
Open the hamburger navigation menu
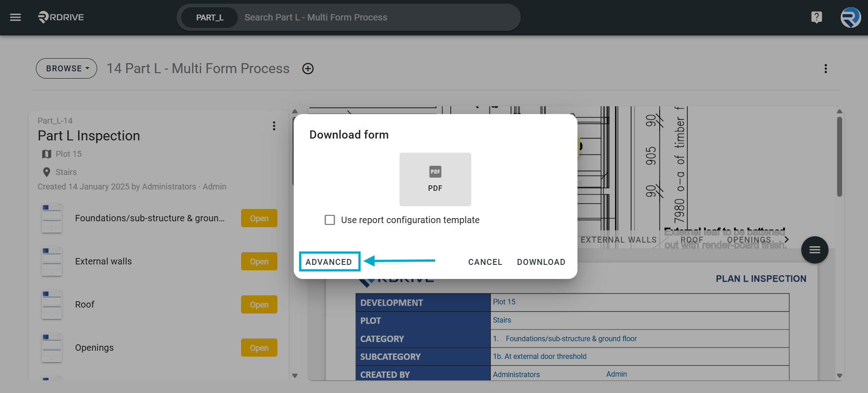pos(15,17)
